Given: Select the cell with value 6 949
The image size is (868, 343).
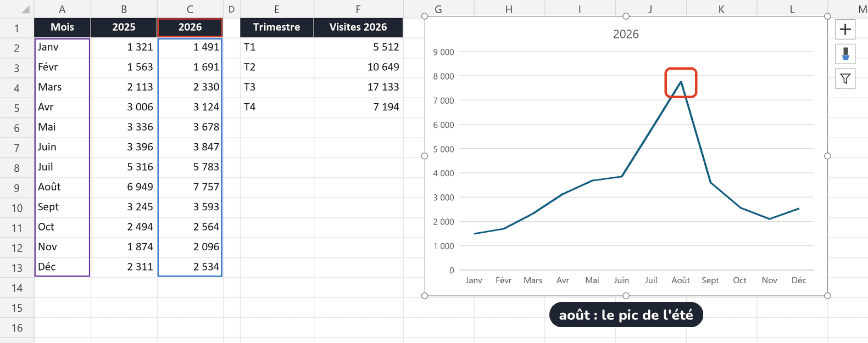Looking at the screenshot, I should (124, 187).
